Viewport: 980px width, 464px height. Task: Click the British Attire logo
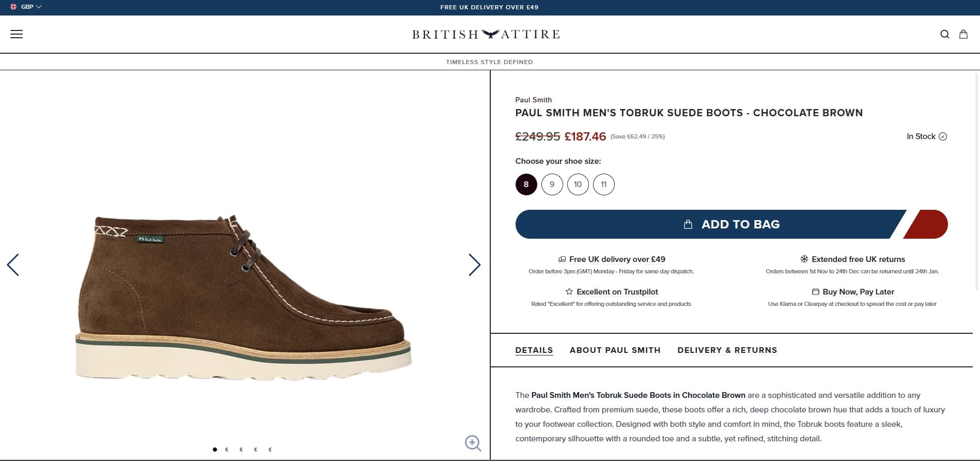tap(486, 34)
